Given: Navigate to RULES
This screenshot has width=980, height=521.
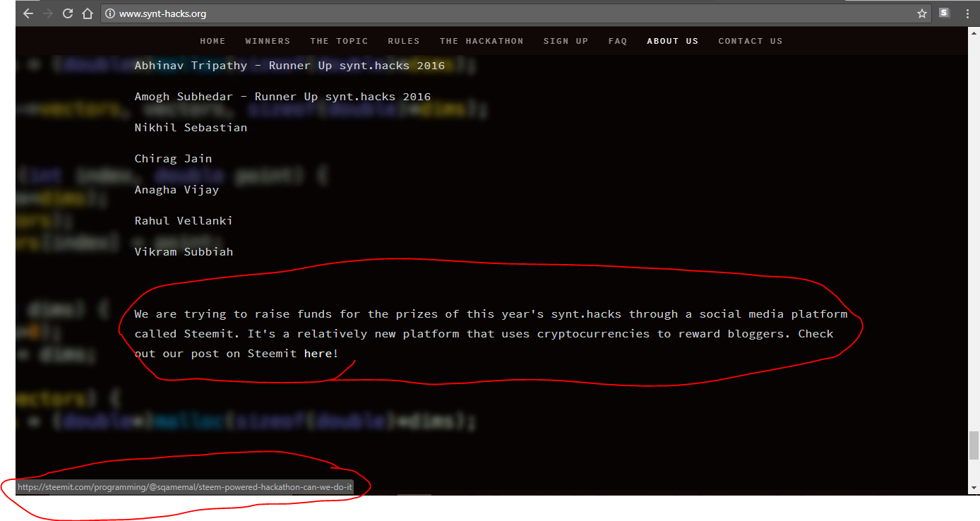Looking at the screenshot, I should click(404, 41).
